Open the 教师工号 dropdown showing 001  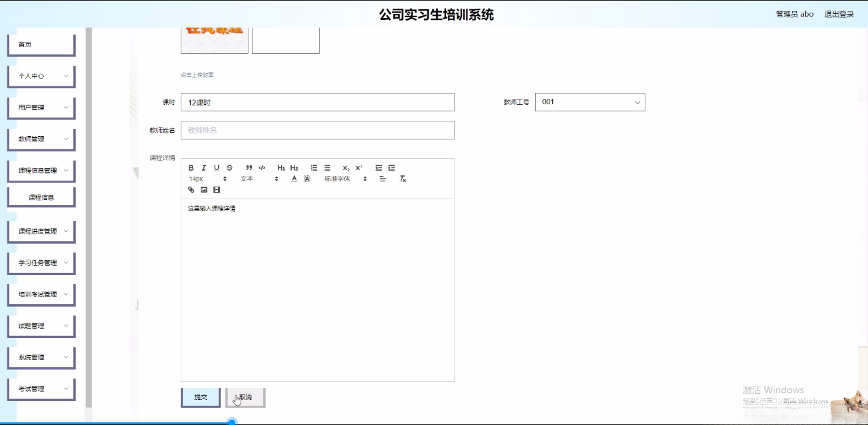click(590, 102)
